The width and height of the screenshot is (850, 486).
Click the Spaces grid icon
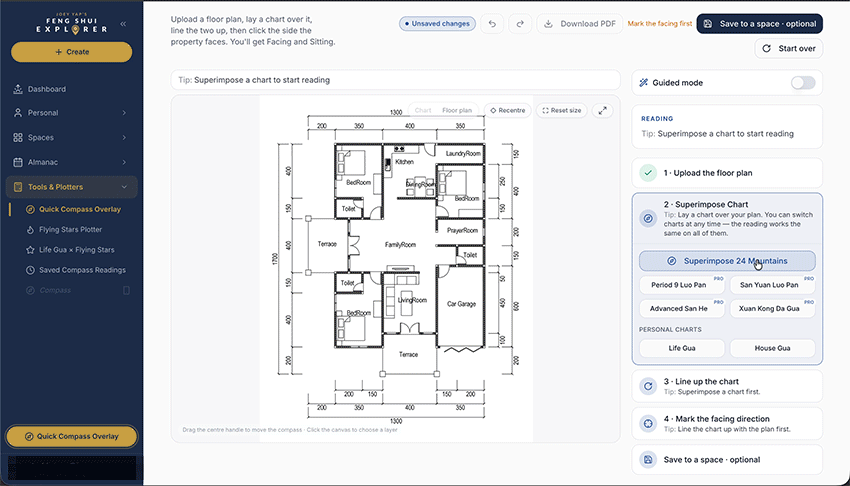click(18, 138)
